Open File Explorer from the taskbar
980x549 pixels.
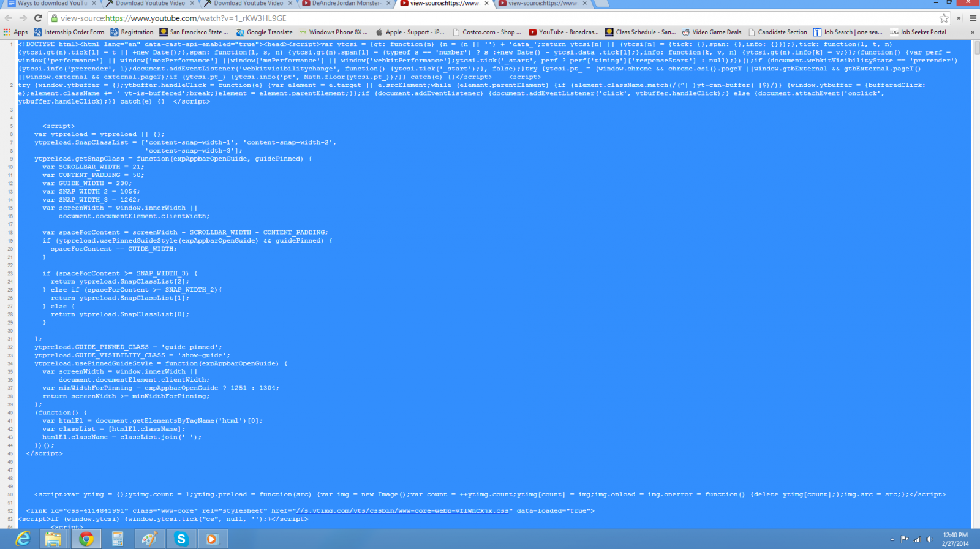point(53,539)
